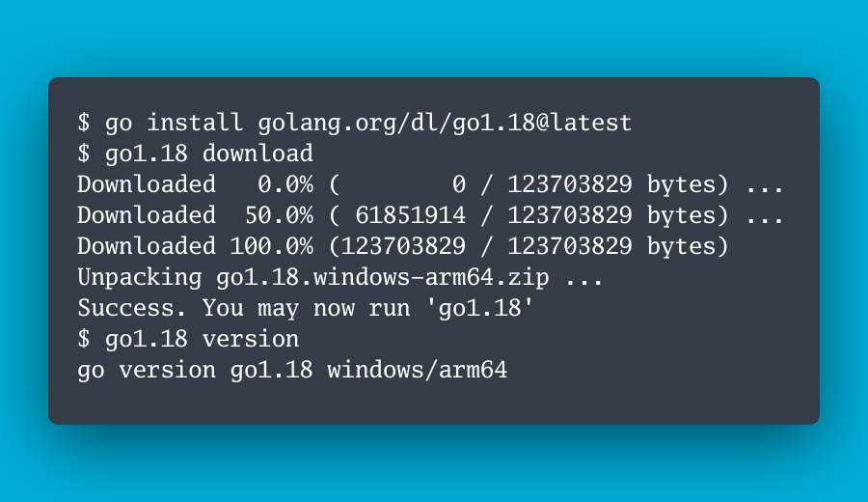Click the dollar prompt on the first line
Screen dimensions: 868x502
click(x=84, y=124)
